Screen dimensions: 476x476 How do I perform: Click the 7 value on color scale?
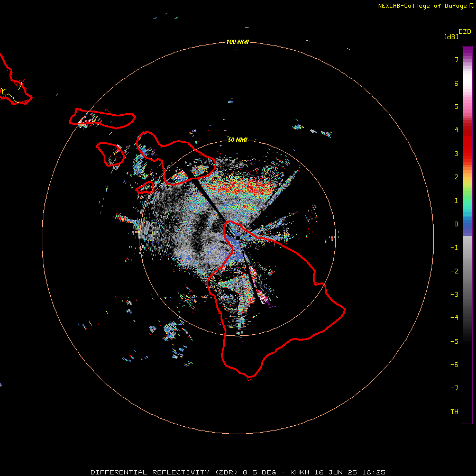tap(456, 59)
